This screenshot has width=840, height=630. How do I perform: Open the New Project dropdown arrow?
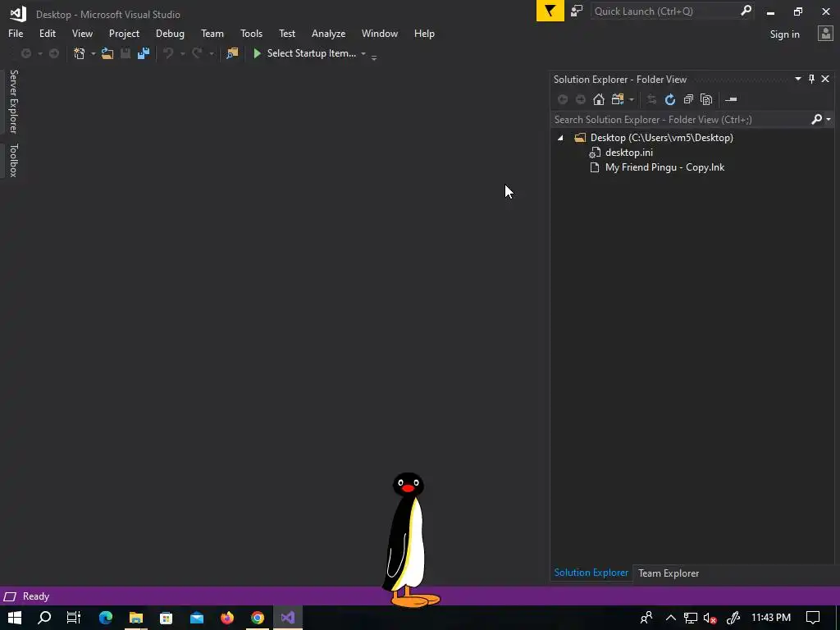tap(94, 53)
